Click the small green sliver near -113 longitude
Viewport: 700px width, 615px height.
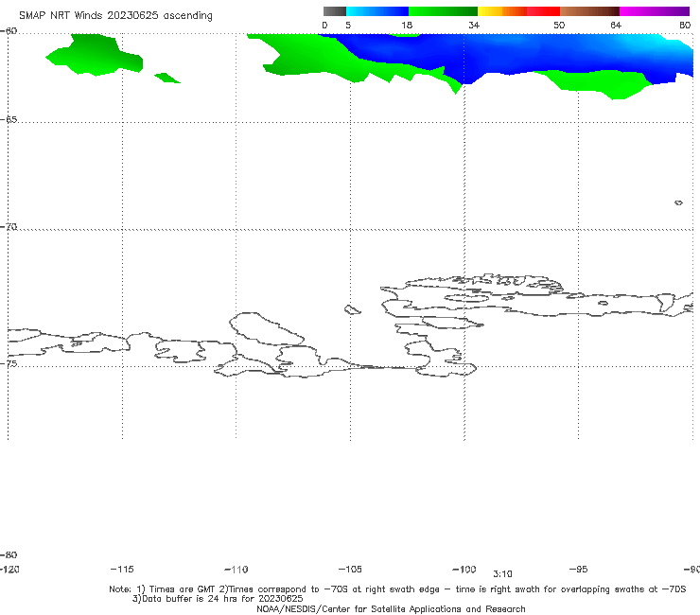[x=167, y=79]
